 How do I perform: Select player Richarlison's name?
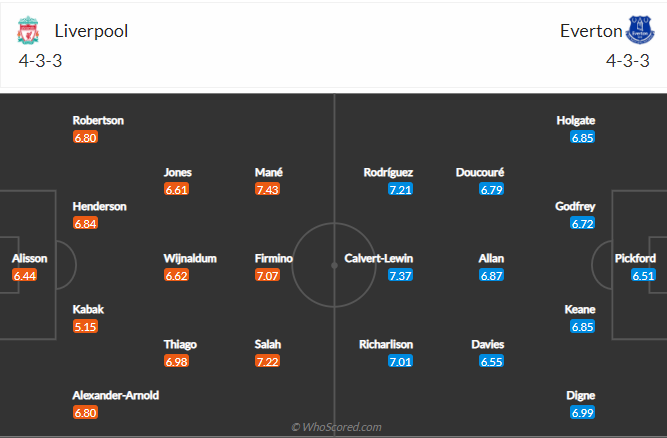[387, 344]
